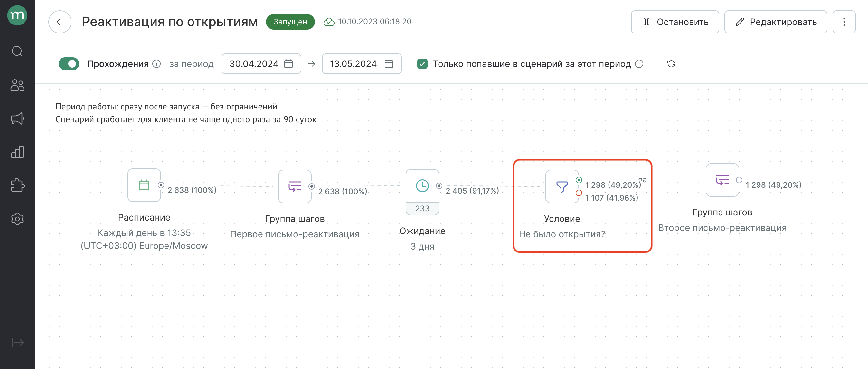
Task: Click the 2 638 (100%) count after Расписание
Action: click(x=192, y=190)
